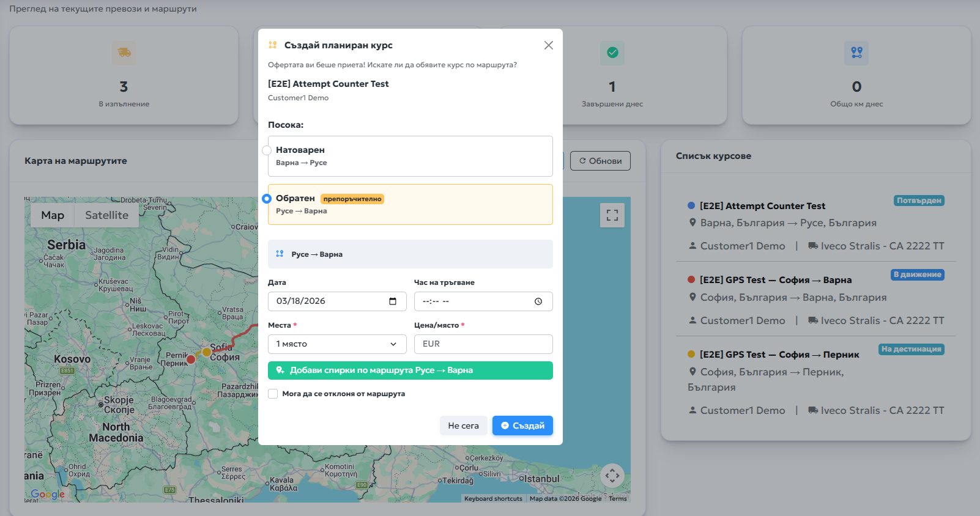
Task: Open '[E2E] GPS Test — София → Перник' course
Action: click(x=779, y=355)
